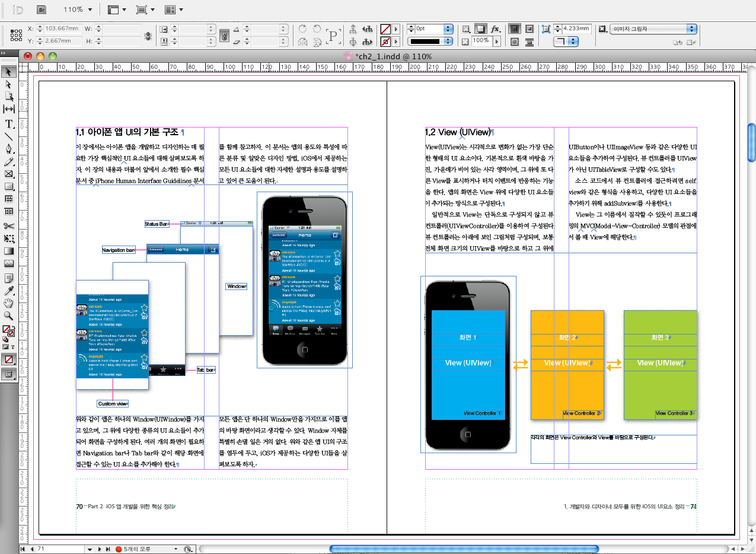Select the Gradient Swatch tool
756x554 pixels.
pos(9,251)
